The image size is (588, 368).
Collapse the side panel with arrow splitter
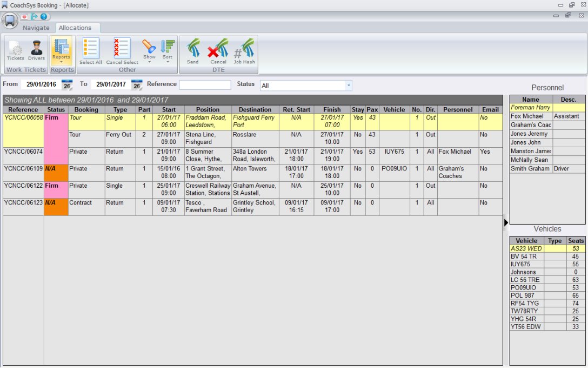pyautogui.click(x=506, y=222)
